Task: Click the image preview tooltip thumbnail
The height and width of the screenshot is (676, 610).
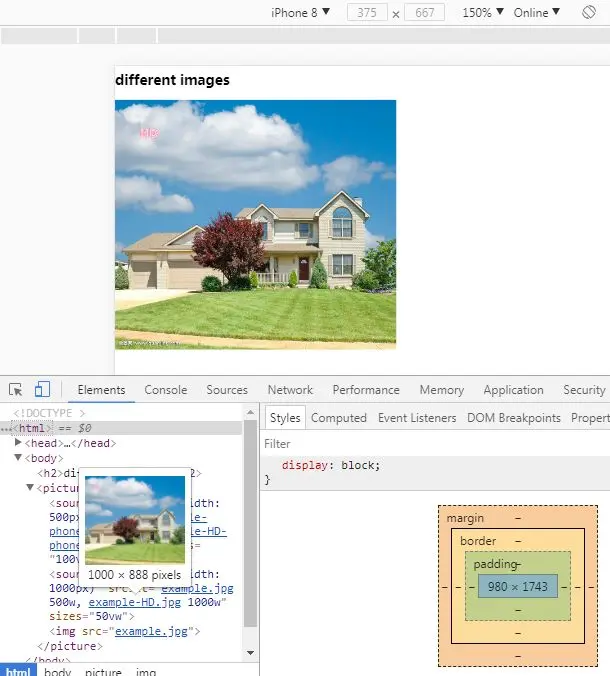Action: pyautogui.click(x=135, y=520)
